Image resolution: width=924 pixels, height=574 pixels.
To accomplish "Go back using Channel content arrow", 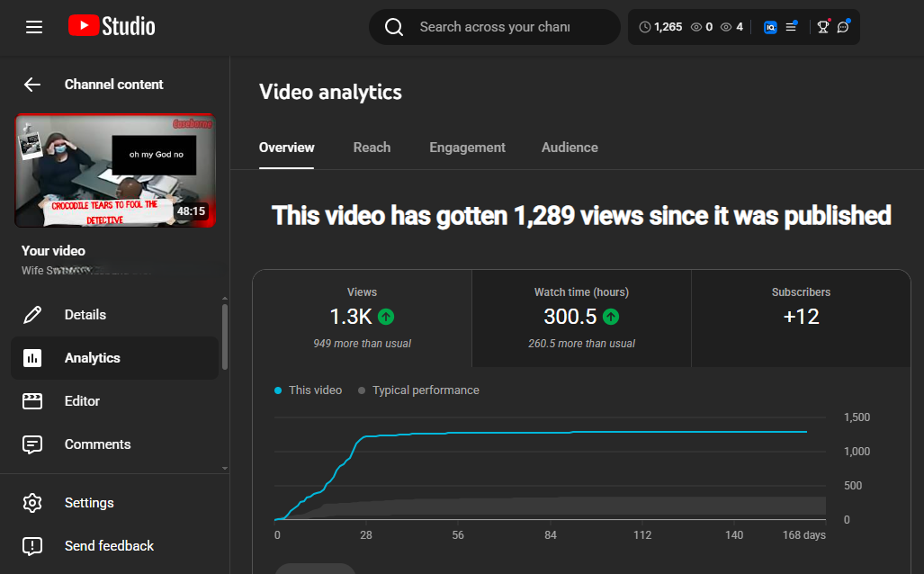I will [32, 85].
